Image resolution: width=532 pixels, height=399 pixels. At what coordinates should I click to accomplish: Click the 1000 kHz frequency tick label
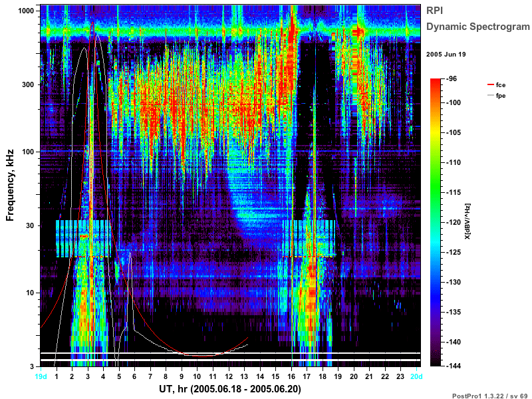pos(26,11)
